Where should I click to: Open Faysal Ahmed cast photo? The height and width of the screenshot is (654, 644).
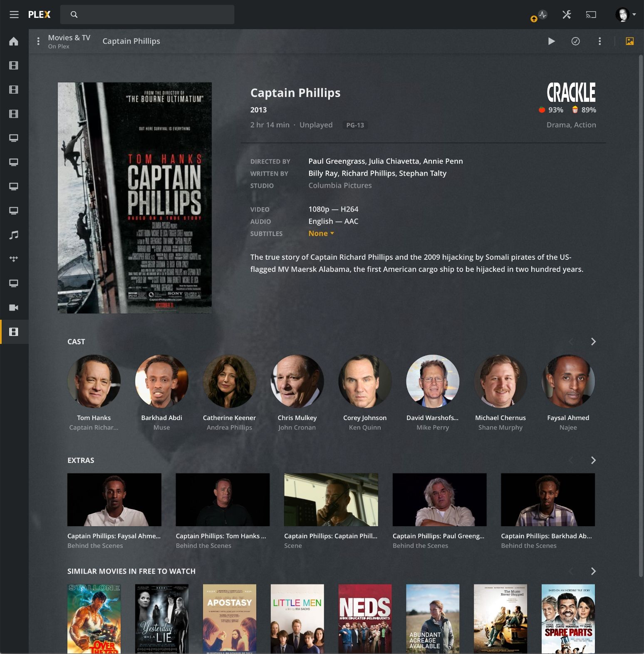tap(568, 381)
